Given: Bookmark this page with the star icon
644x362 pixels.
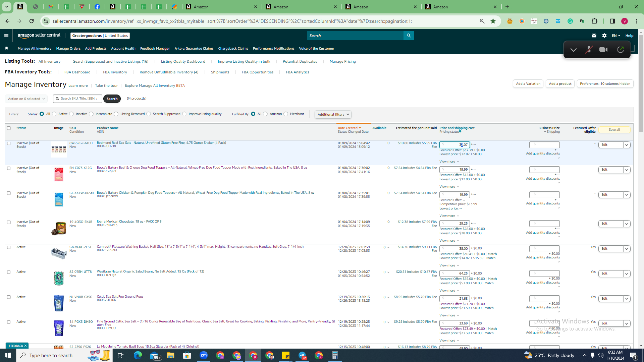Looking at the screenshot, I should click(x=493, y=21).
